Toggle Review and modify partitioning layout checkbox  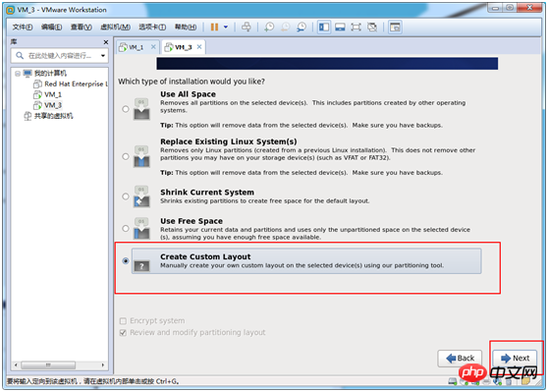tap(123, 332)
